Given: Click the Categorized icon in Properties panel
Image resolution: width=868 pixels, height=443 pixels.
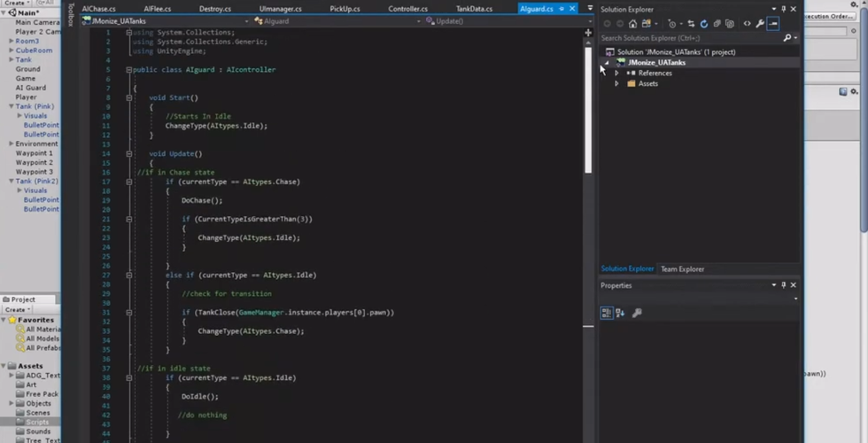Looking at the screenshot, I should (606, 313).
